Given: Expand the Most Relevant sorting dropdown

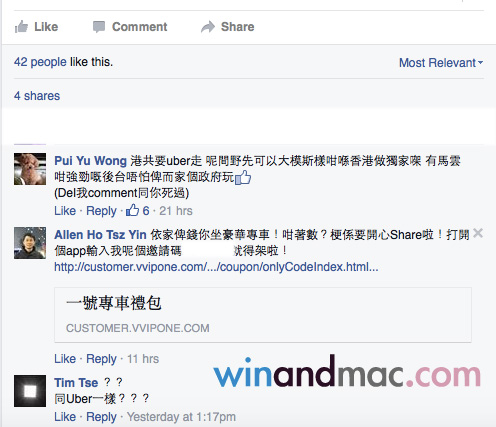Looking at the screenshot, I should pos(441,63).
